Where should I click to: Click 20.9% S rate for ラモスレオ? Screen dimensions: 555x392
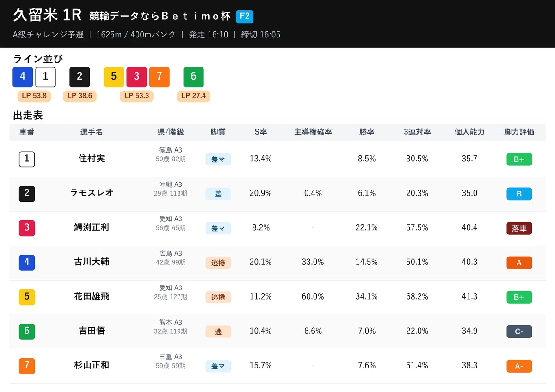(x=261, y=193)
